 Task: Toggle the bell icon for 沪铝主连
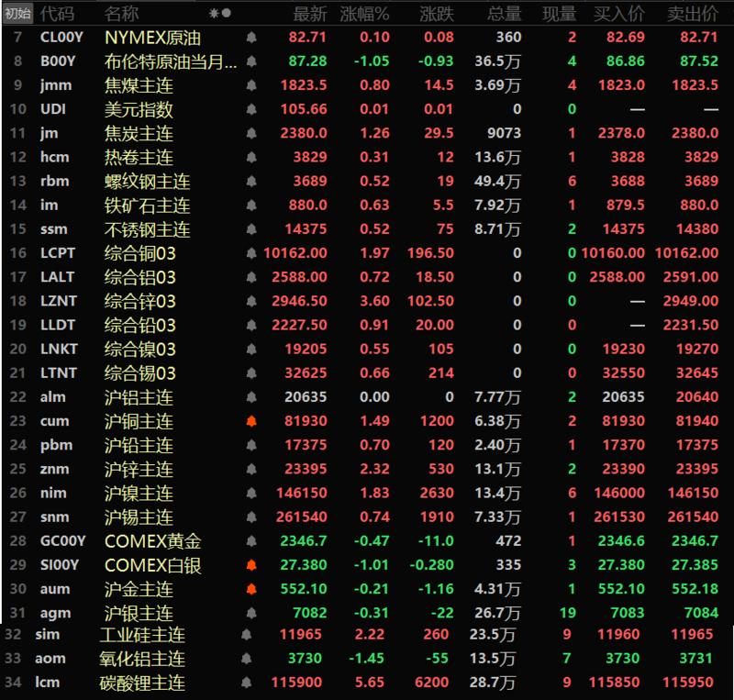(x=251, y=397)
